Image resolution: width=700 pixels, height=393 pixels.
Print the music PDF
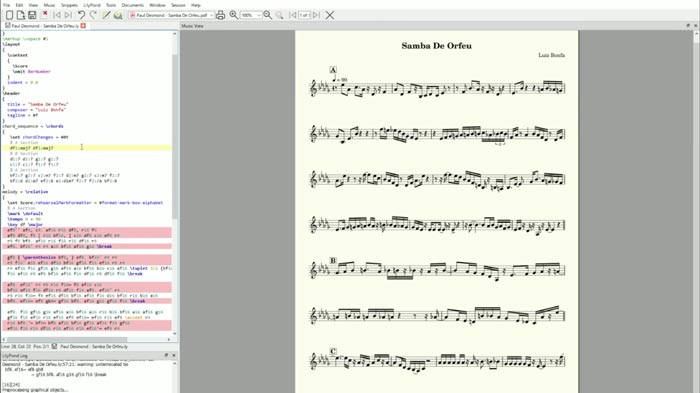click(x=221, y=15)
